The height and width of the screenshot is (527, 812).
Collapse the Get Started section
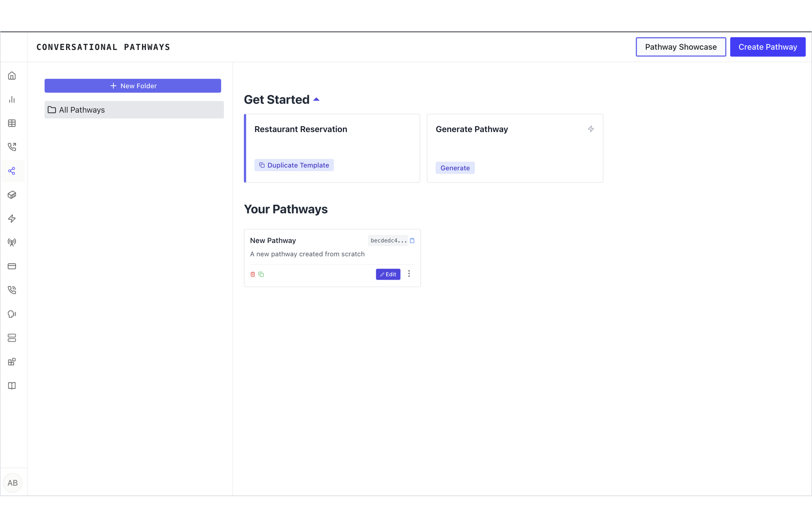click(x=316, y=100)
